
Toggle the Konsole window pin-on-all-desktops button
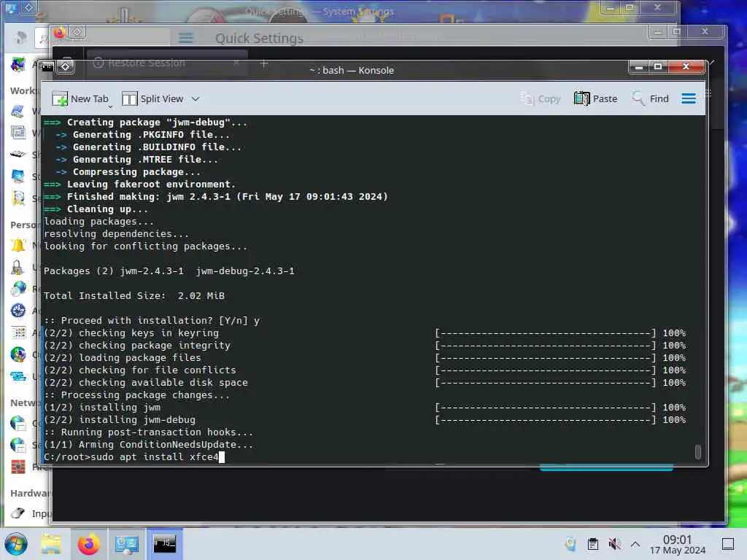click(66, 66)
